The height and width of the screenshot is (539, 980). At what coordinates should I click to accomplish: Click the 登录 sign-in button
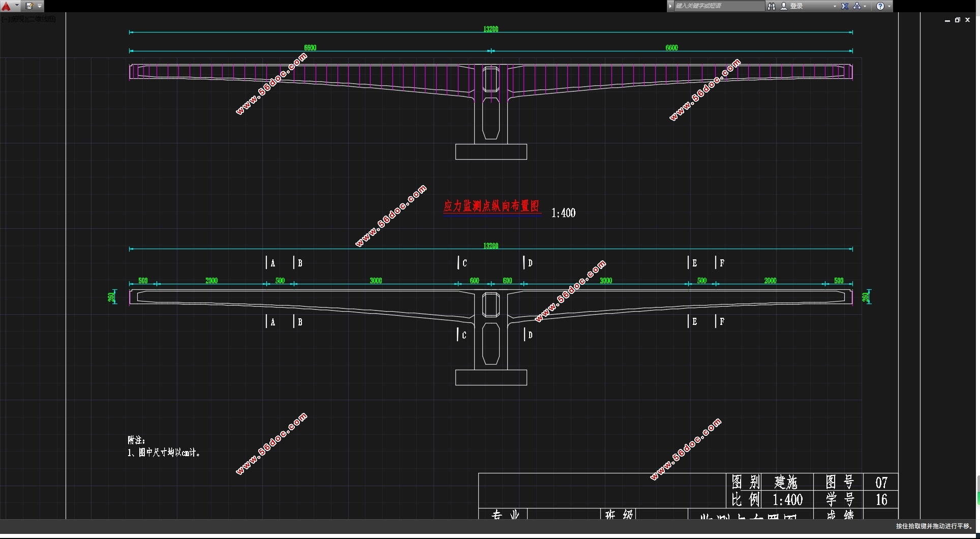coord(796,6)
